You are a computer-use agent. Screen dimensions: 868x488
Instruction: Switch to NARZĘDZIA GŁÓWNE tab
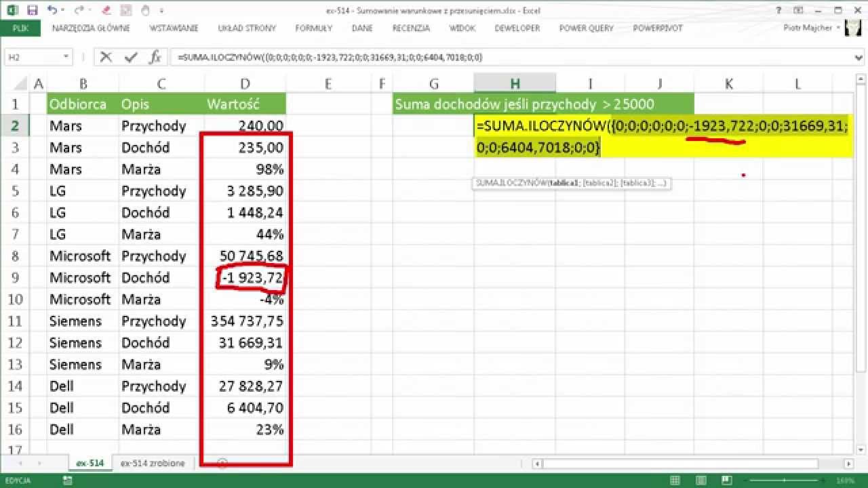point(90,28)
